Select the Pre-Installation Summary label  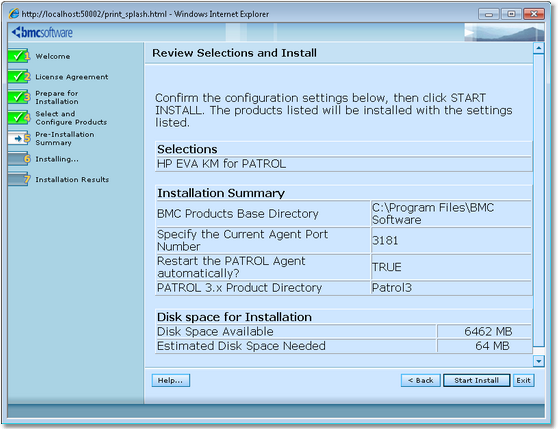coord(65,138)
